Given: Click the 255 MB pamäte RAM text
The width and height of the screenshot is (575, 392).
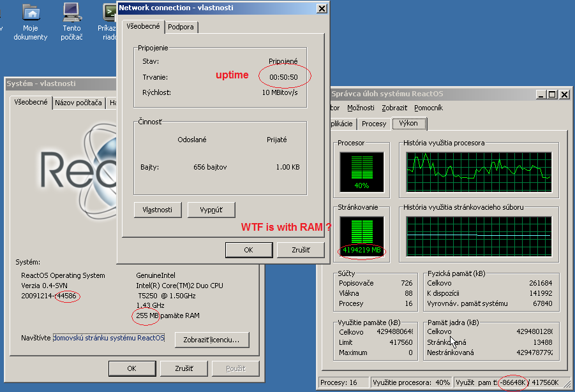Looking at the screenshot, I should [x=168, y=316].
